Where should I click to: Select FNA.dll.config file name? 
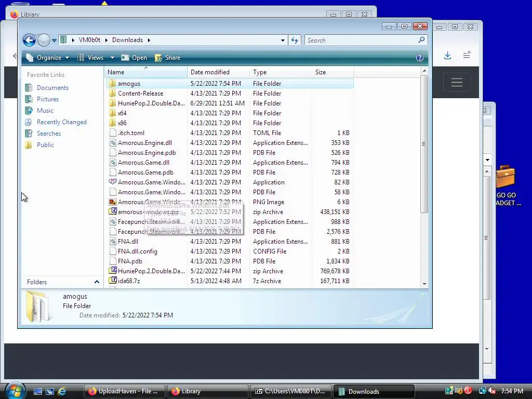[137, 251]
